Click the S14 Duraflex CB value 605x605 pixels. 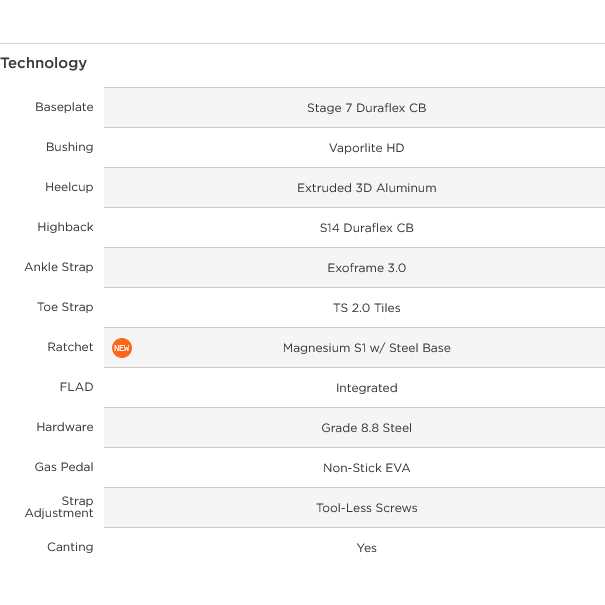(x=367, y=228)
